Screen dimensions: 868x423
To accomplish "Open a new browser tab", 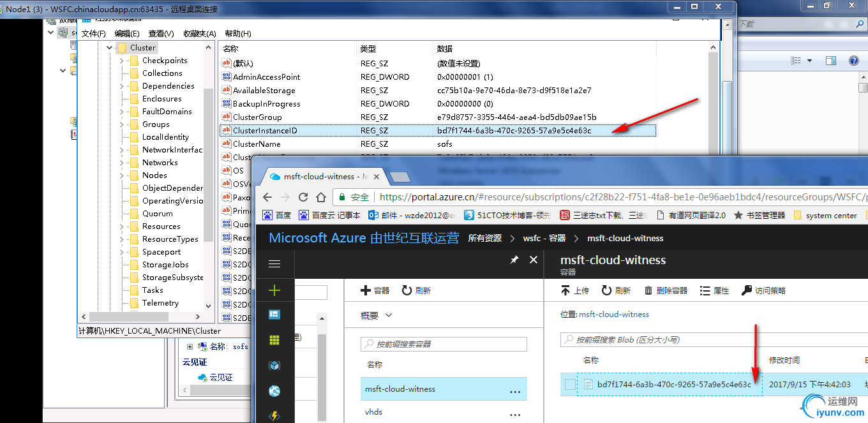I will point(399,176).
